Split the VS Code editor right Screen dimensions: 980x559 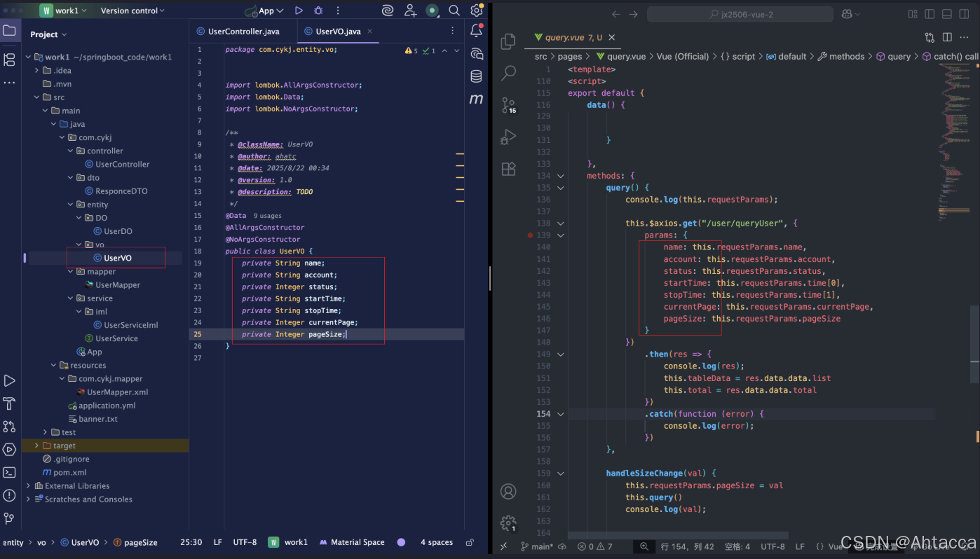(x=947, y=37)
